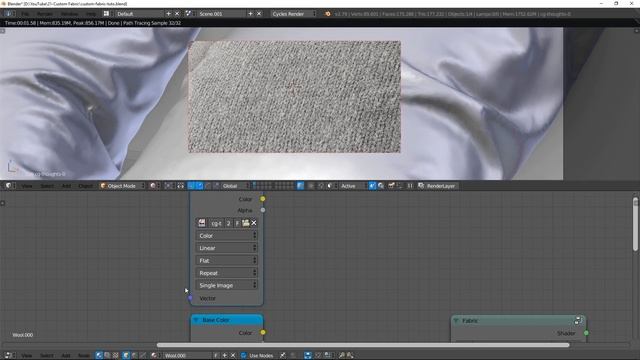The width and height of the screenshot is (640, 360).
Task: Add a new screen layout next to Default
Action: [168, 13]
